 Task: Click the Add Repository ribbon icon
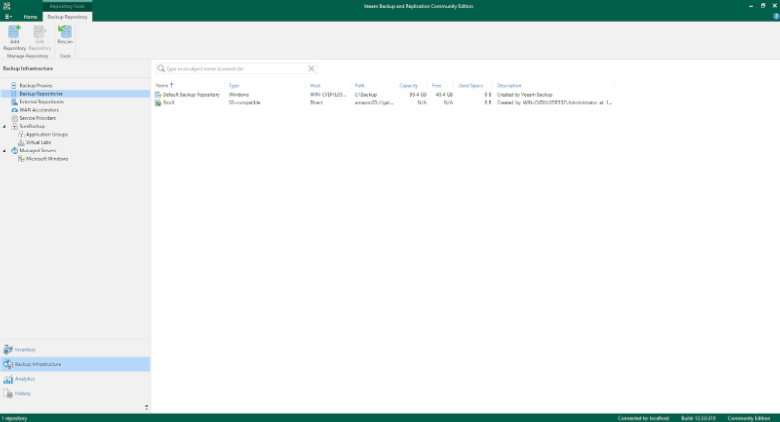pos(14,32)
